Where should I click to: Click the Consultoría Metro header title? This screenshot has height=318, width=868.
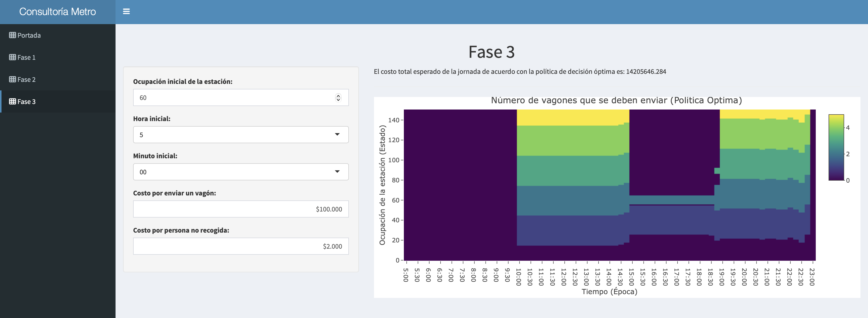click(58, 12)
